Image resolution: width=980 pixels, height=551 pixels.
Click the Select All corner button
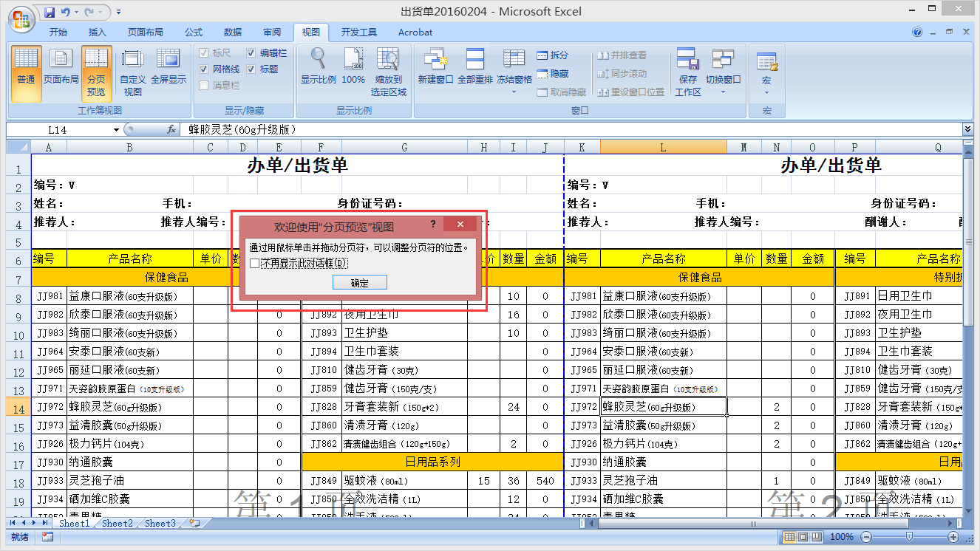tap(19, 147)
